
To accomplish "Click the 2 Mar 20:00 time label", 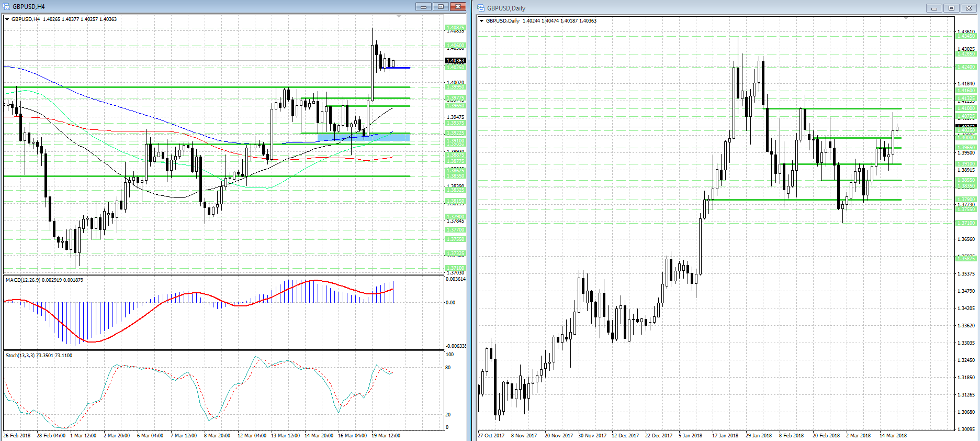I will click(117, 436).
